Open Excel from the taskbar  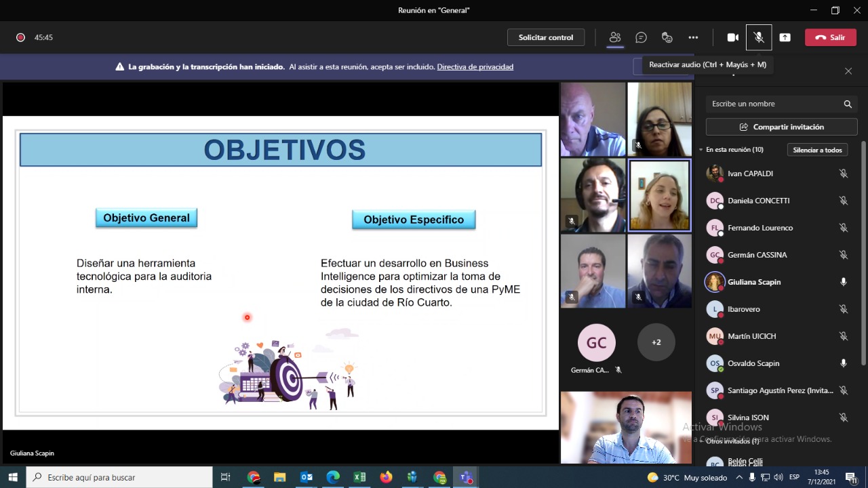359,477
